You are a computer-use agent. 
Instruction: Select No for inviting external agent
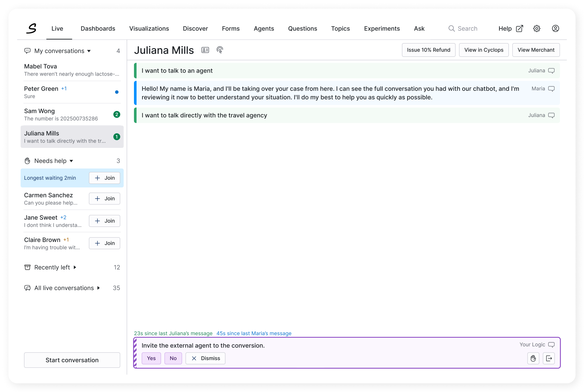(173, 358)
